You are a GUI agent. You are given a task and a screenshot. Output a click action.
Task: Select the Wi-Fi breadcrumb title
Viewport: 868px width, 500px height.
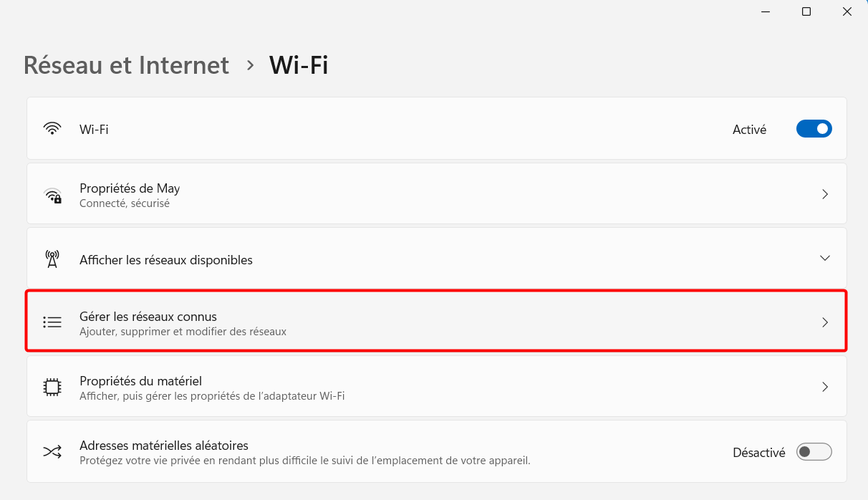(299, 65)
